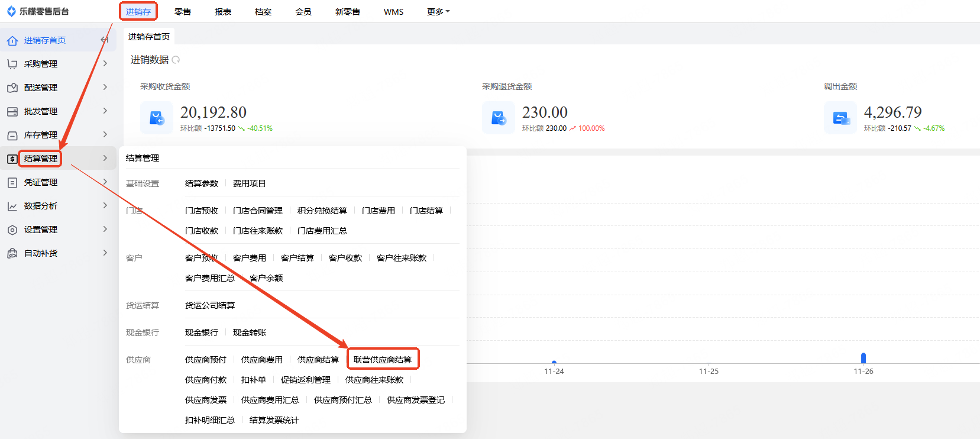Open 联营供应商结算 in supplier section
Image resolution: width=980 pixels, height=439 pixels.
(383, 360)
